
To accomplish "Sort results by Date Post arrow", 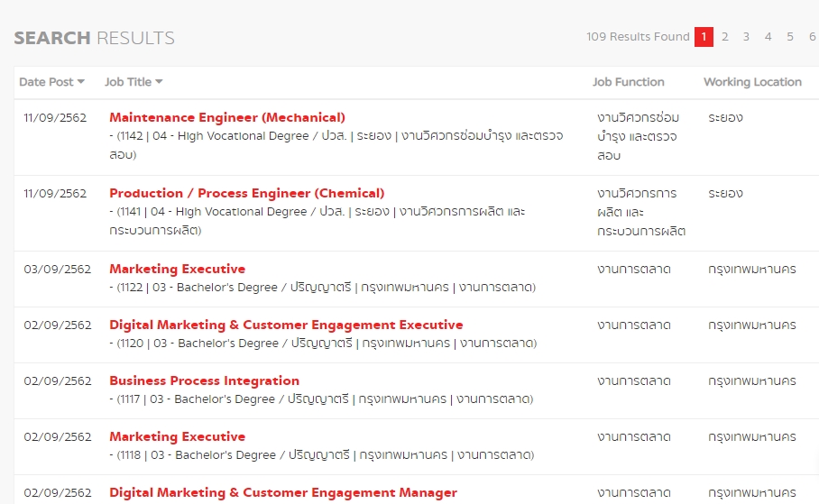I will coord(81,82).
